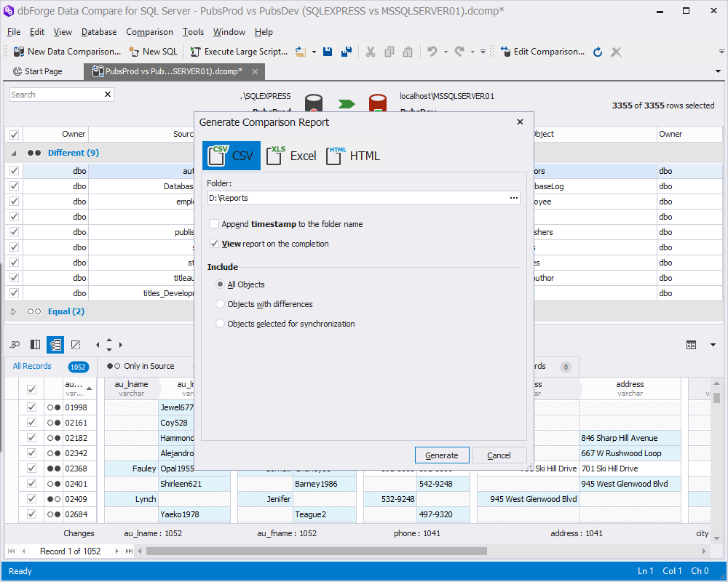Click Execute Large Script toolbar button
This screenshot has height=582, width=728.
point(239,52)
